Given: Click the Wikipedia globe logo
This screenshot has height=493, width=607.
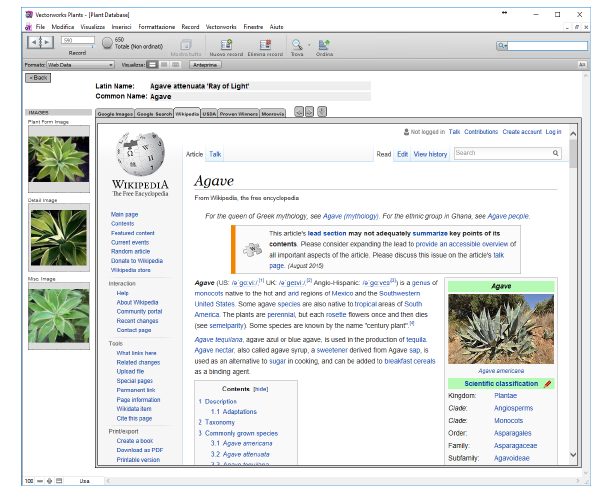Looking at the screenshot, I should [140, 154].
